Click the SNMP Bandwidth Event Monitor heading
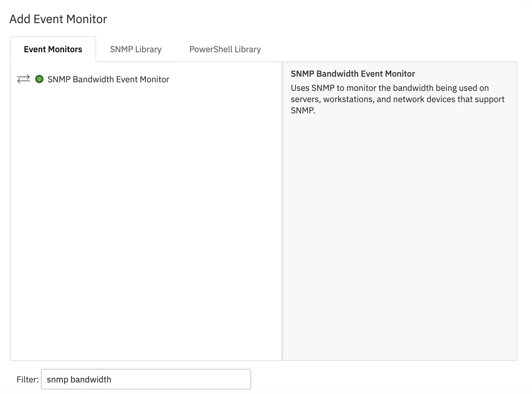 pos(353,74)
